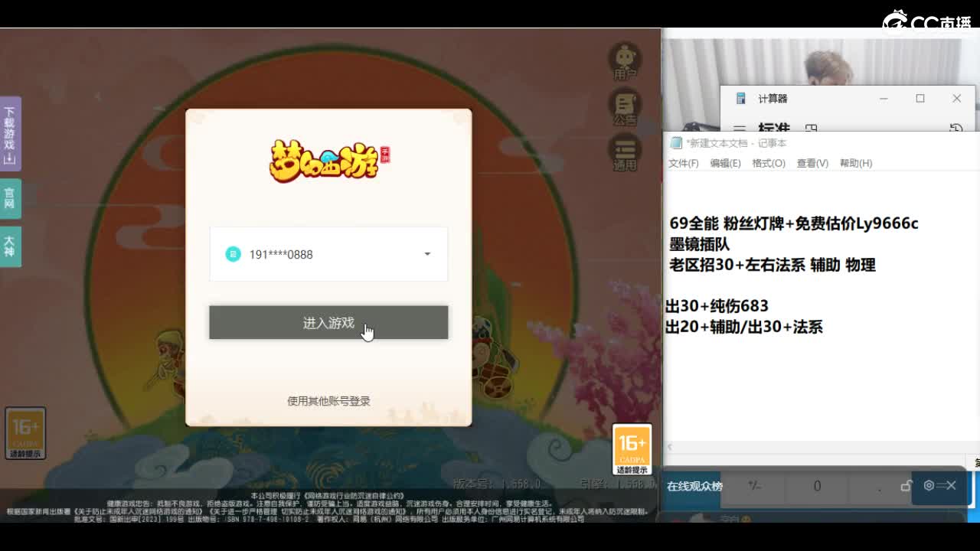
Task: Maximize the Calculator window
Action: coord(920,99)
